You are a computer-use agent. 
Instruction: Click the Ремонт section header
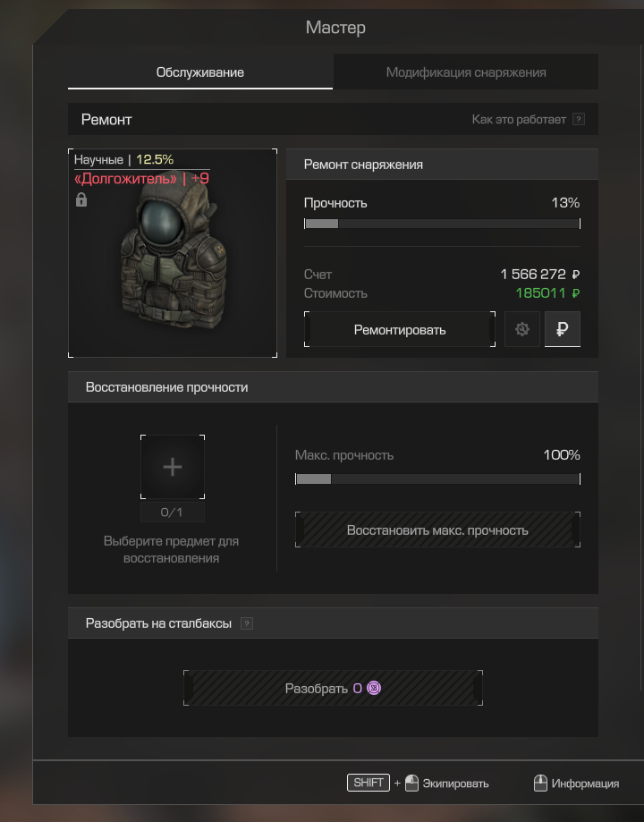333,119
